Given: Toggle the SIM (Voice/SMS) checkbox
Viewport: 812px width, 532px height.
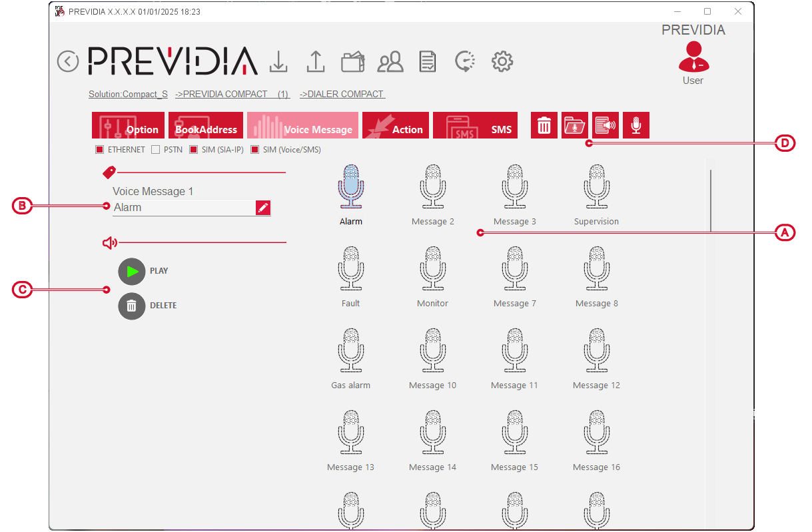Looking at the screenshot, I should (254, 150).
